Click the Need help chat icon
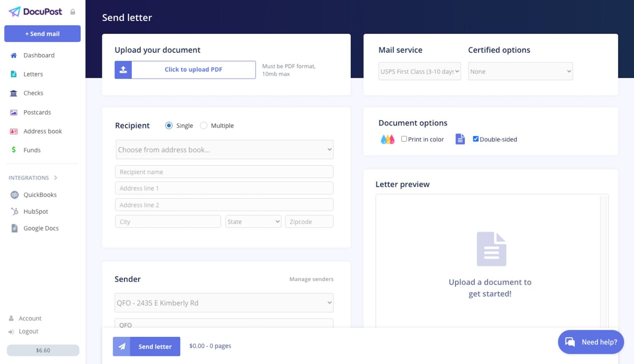 click(570, 342)
